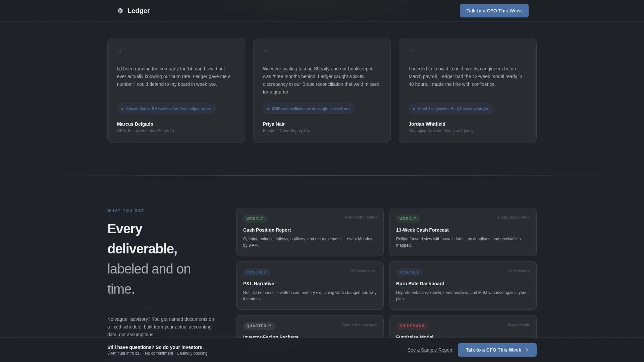Open the Cash Position Report card
This screenshot has width=644, height=362.
(310, 232)
